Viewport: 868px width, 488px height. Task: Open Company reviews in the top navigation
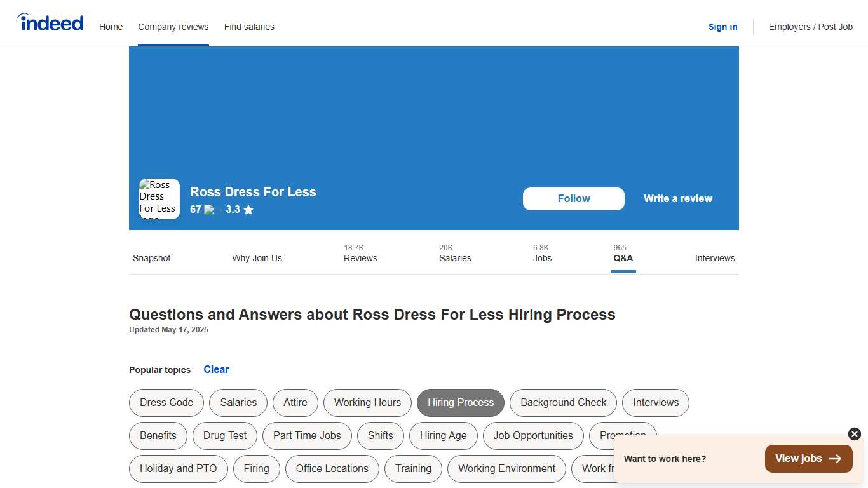pos(173,27)
